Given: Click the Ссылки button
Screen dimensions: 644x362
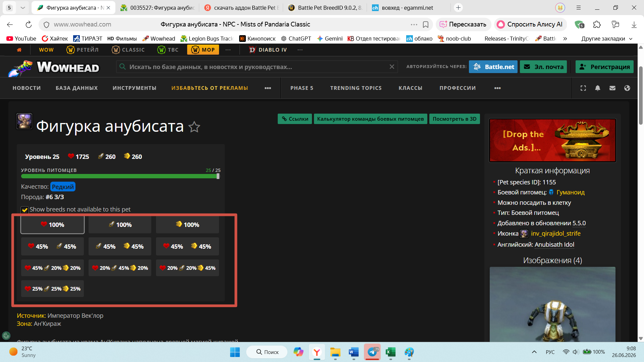Looking at the screenshot, I should (295, 119).
